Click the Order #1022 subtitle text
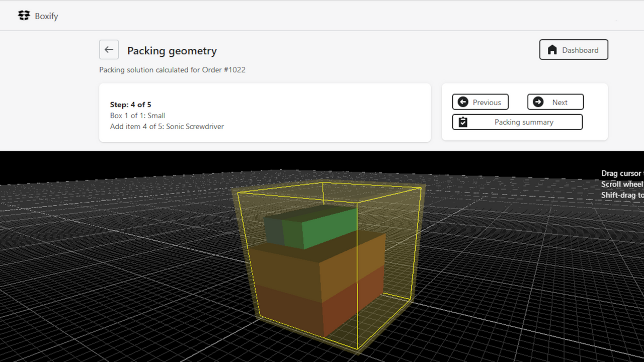The image size is (644, 362). click(x=172, y=70)
